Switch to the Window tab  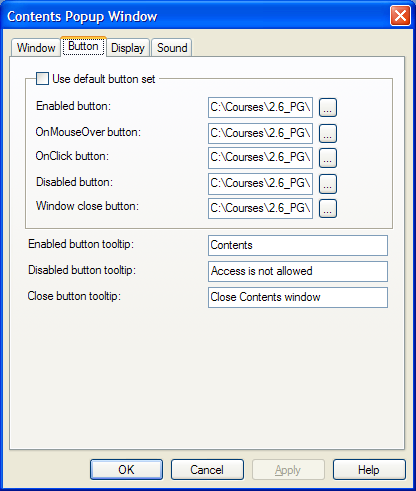tap(36, 48)
